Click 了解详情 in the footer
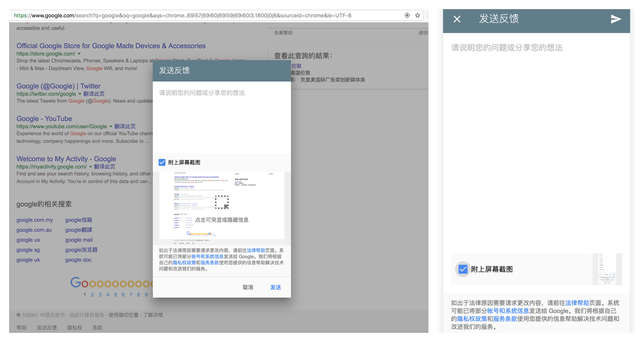 coord(153,315)
